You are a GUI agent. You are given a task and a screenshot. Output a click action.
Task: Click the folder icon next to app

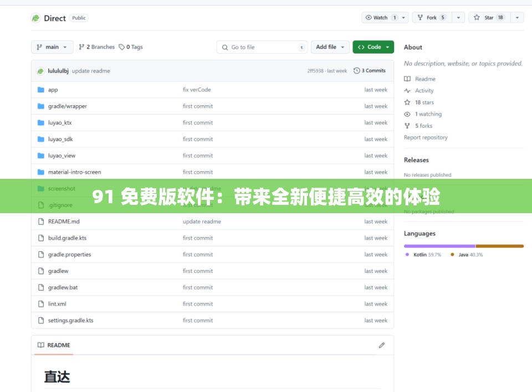click(x=42, y=89)
